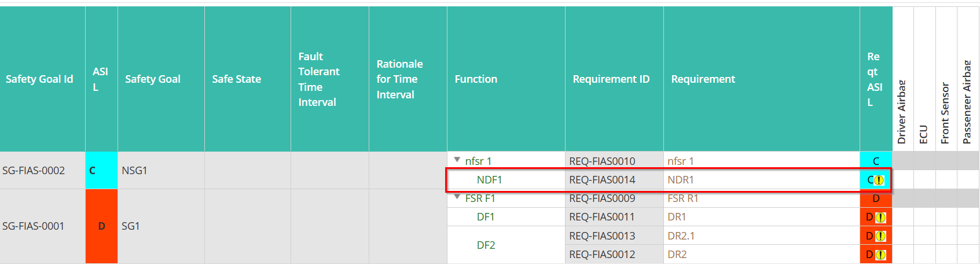Collapse the FSR F1 function tree node

point(457,197)
